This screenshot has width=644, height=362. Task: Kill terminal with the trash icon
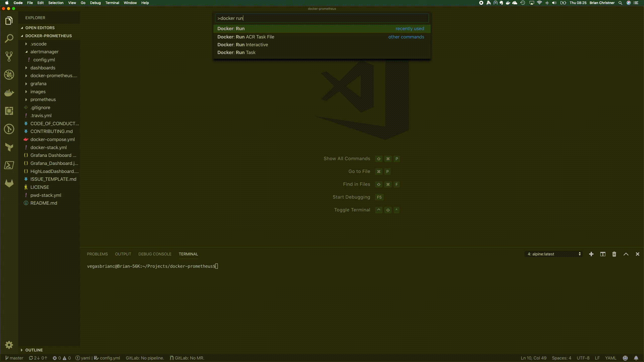tap(614, 254)
